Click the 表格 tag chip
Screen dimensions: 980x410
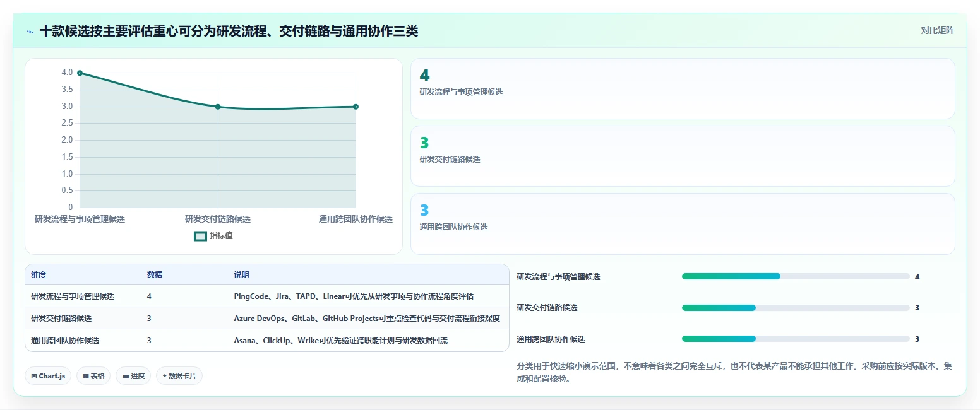coord(93,376)
